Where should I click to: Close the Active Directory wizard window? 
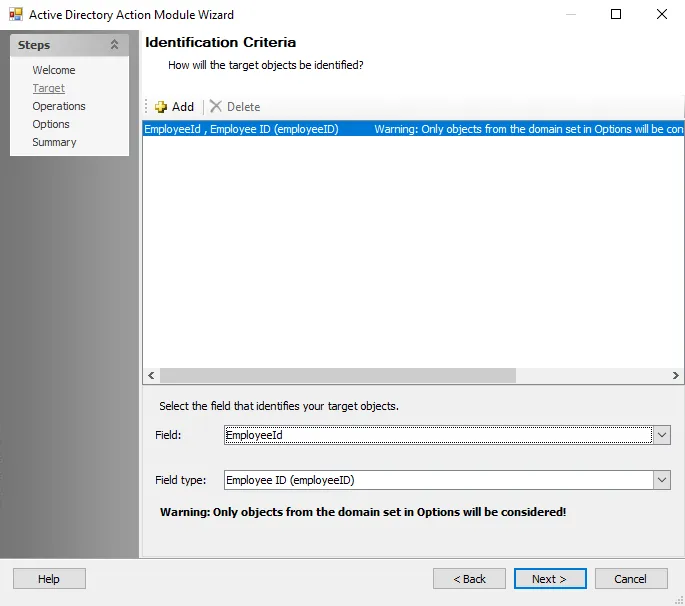pos(662,14)
